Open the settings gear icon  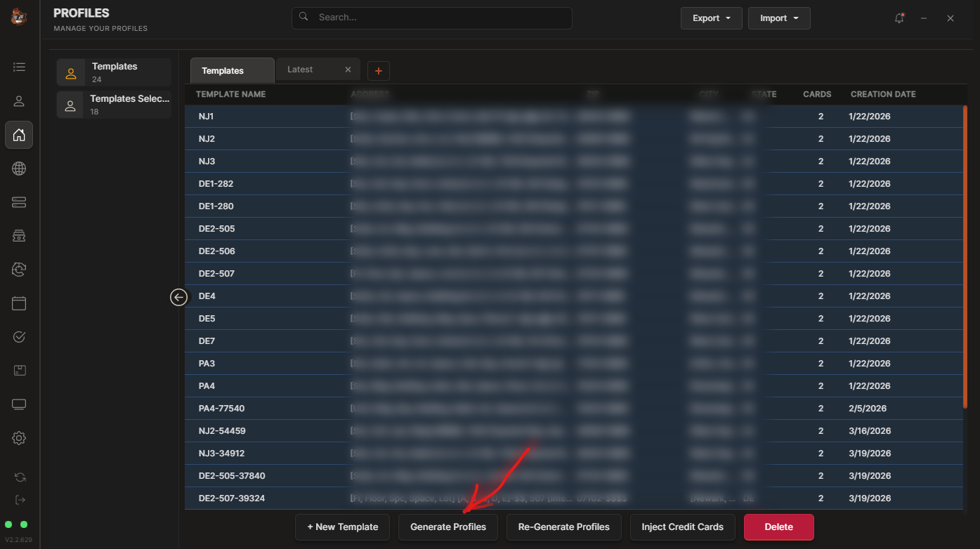click(x=19, y=438)
